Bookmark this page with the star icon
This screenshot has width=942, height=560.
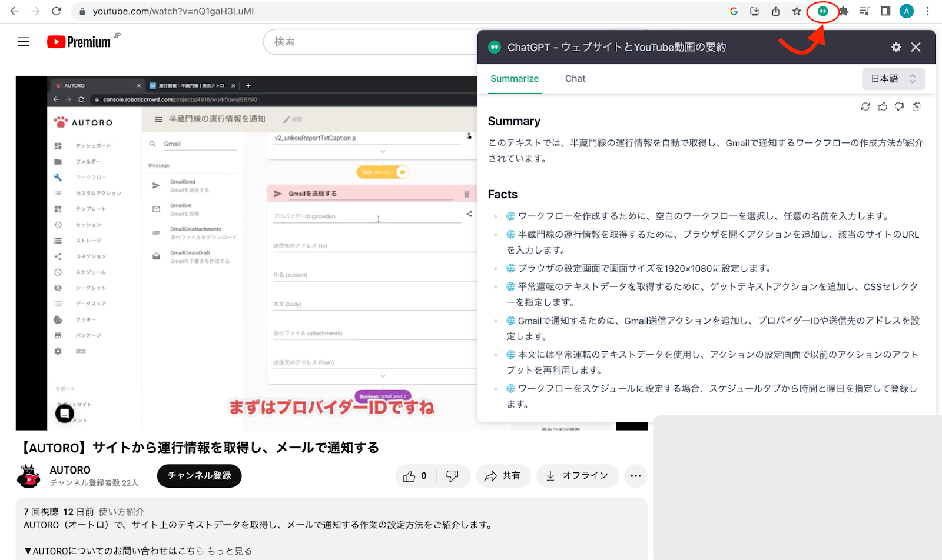[x=797, y=11]
